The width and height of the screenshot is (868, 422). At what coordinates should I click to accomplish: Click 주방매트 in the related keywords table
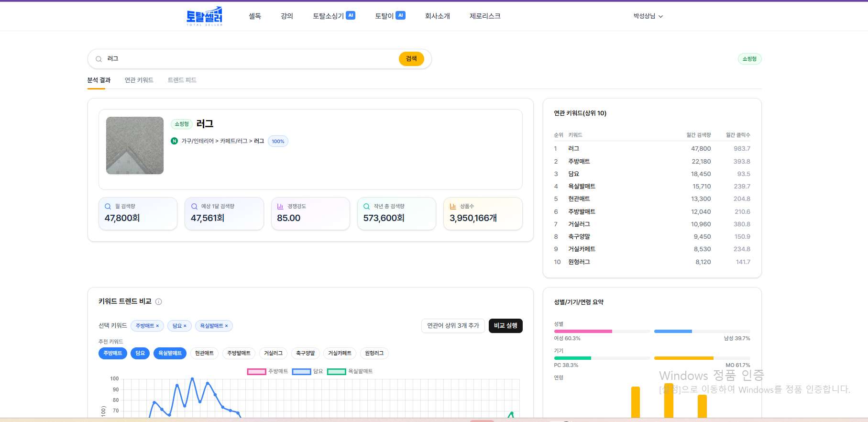click(x=579, y=161)
